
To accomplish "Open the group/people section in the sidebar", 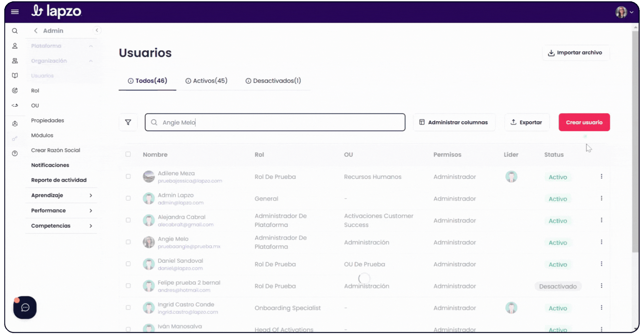I will click(x=15, y=60).
